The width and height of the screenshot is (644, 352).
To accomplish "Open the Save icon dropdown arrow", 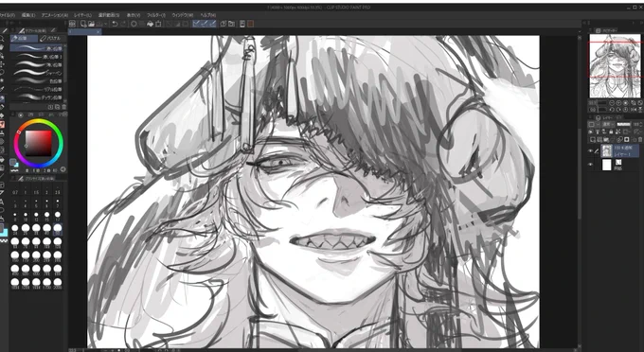I will coord(105,24).
